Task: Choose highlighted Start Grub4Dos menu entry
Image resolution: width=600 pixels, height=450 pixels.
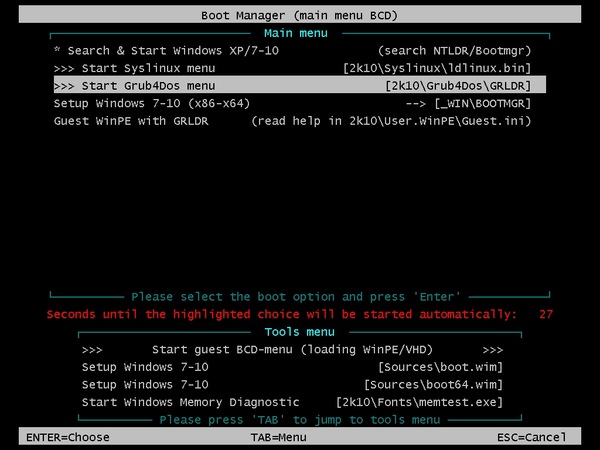Action: (x=300, y=85)
